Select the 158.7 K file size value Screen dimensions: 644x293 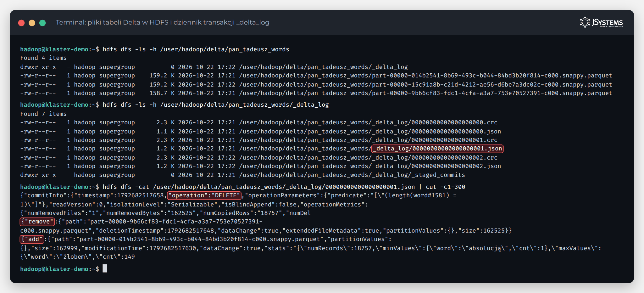[x=162, y=93]
